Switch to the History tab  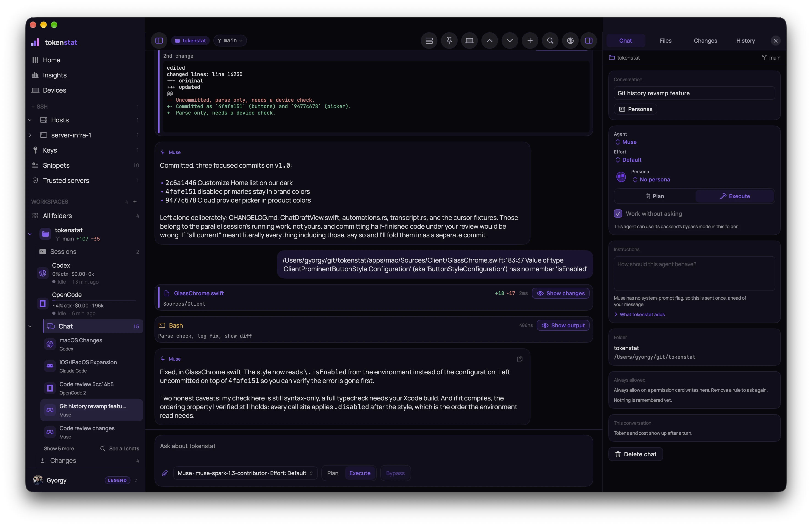pyautogui.click(x=745, y=41)
